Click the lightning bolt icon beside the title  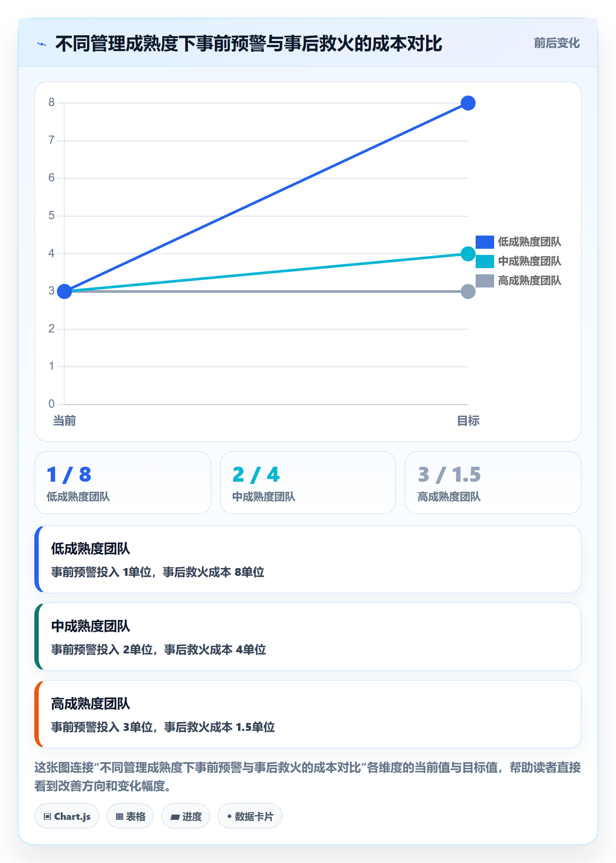tap(42, 44)
